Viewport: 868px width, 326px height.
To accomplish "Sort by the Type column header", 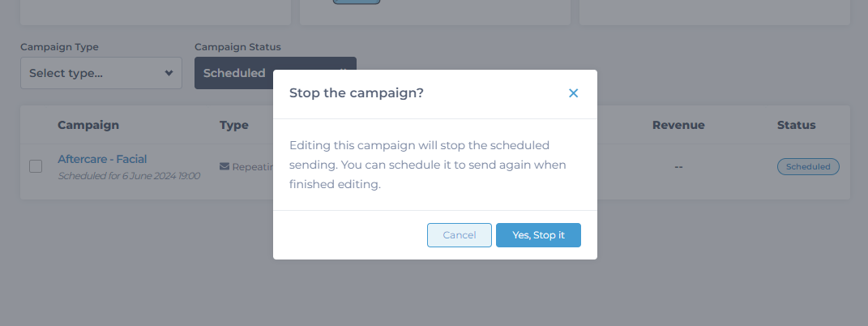I will point(234,125).
